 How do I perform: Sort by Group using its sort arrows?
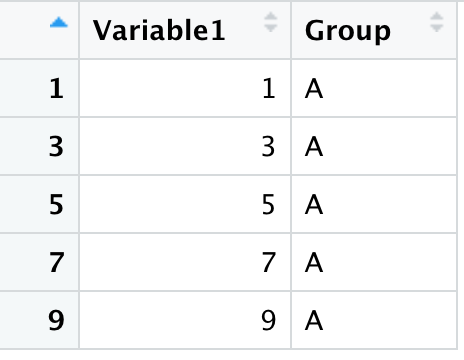point(436,22)
